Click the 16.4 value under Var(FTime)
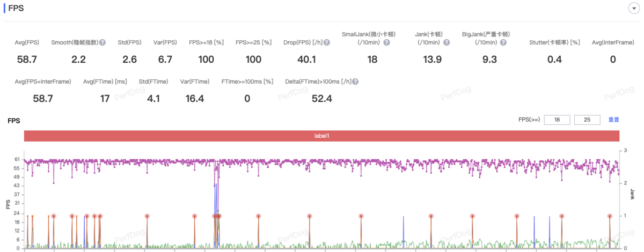 194,99
